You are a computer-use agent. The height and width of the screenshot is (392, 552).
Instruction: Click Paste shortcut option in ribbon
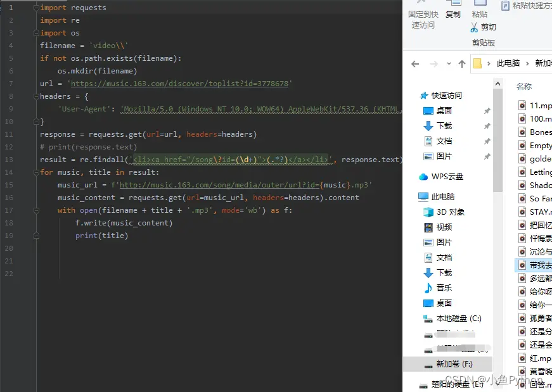[x=527, y=6]
